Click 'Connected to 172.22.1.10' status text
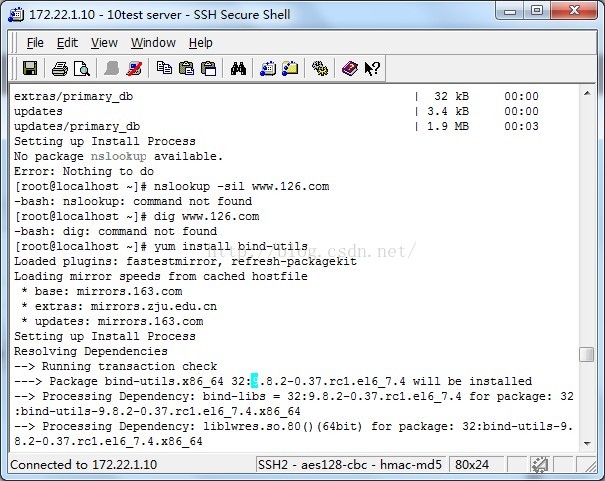 84,465
